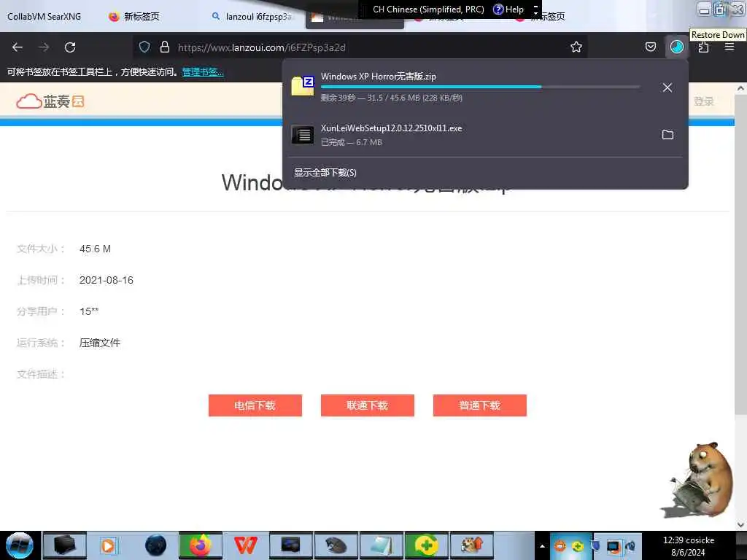
Task: Open the Windows Start orb
Action: [20, 545]
